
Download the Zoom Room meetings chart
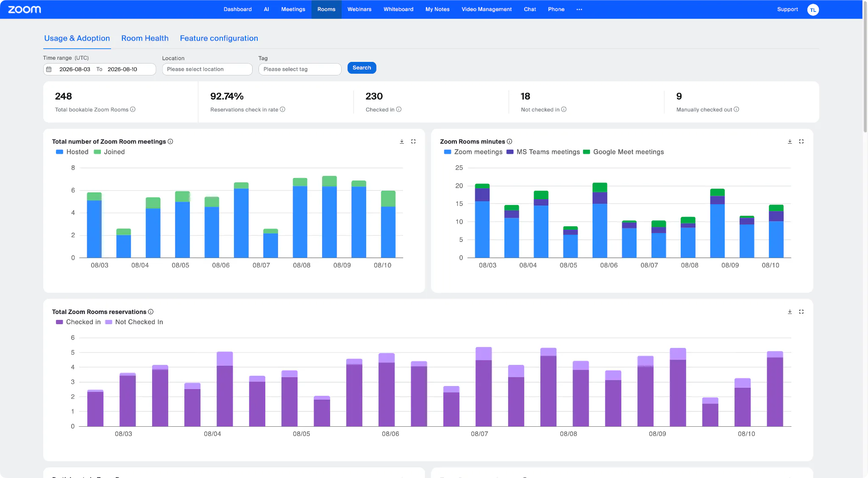(x=402, y=142)
